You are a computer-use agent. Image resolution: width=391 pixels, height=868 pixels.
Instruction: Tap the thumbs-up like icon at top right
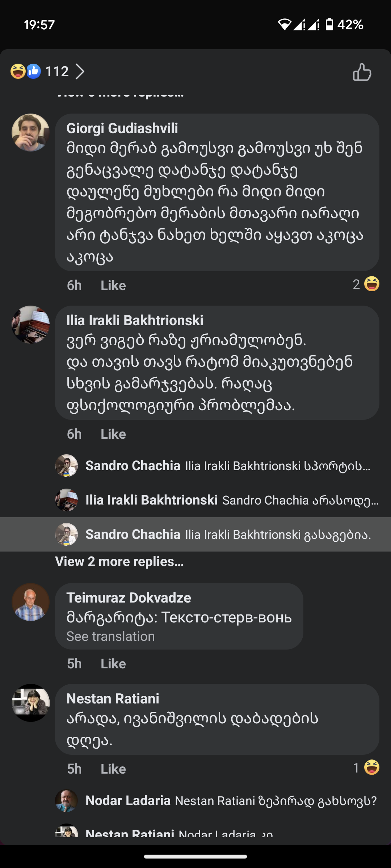(x=362, y=72)
